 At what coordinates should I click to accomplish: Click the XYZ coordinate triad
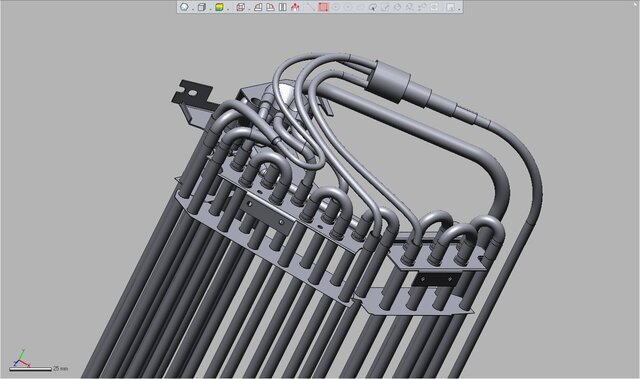[21, 358]
